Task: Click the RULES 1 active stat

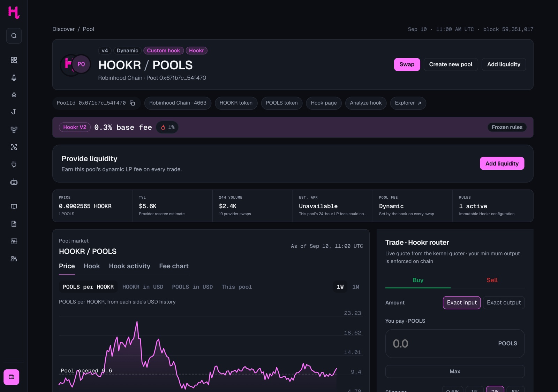Action: (x=493, y=206)
